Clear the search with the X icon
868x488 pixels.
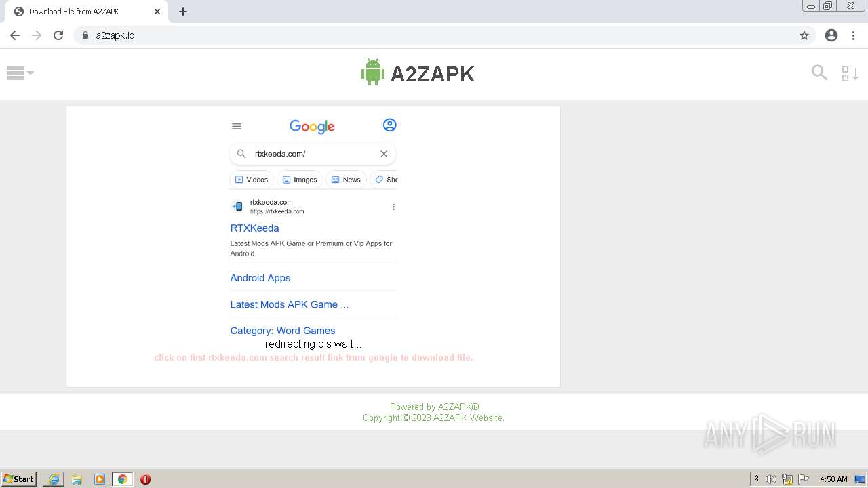click(x=384, y=154)
